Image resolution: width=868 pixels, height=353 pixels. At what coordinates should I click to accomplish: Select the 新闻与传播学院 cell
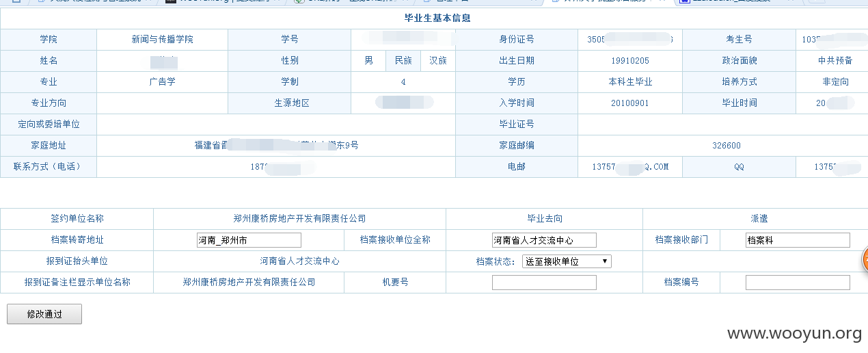click(162, 40)
